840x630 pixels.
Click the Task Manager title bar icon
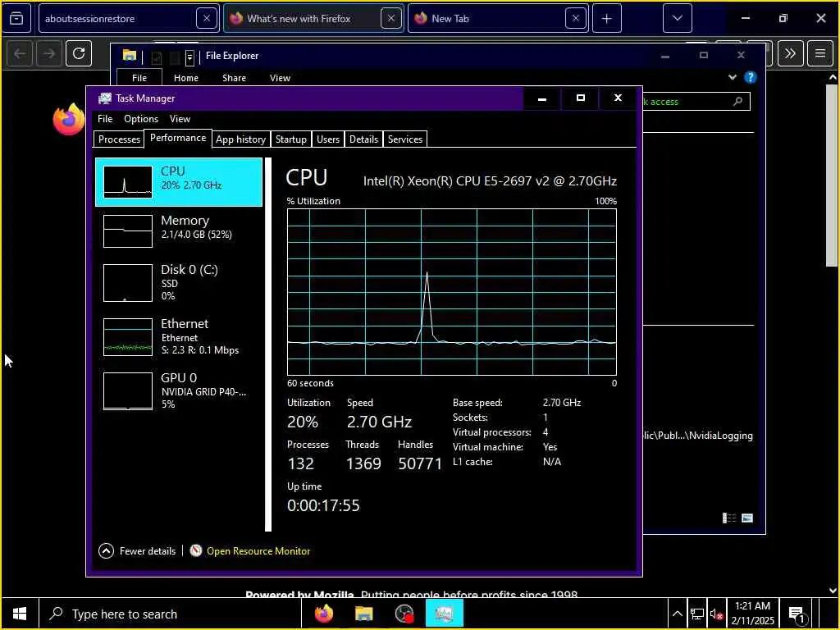coord(105,98)
